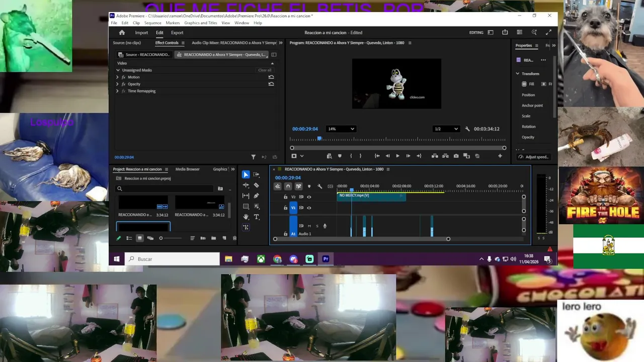The width and height of the screenshot is (644, 362).
Task: Switch to Audio Clip Mixer tab
Action: [234, 43]
